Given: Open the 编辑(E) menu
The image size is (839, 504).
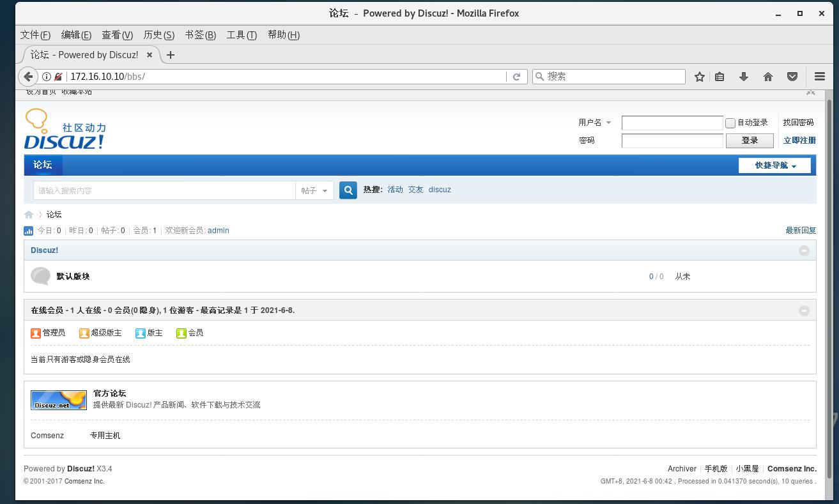Looking at the screenshot, I should pyautogui.click(x=76, y=35).
